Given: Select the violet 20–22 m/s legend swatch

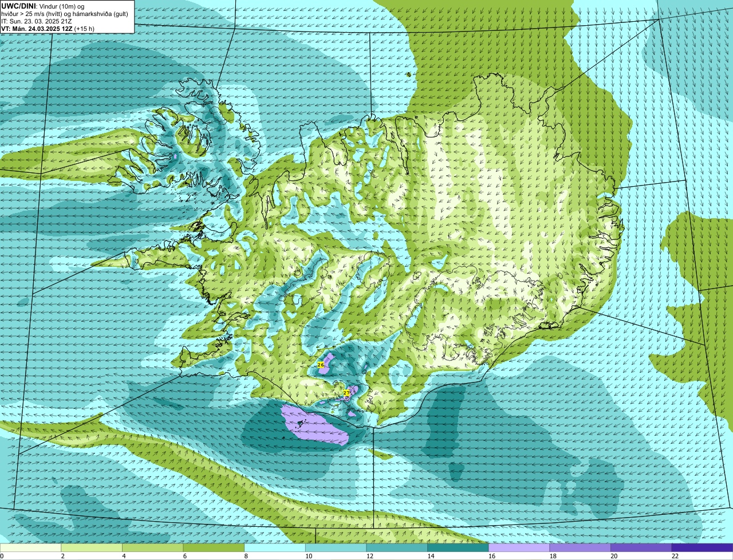Looking at the screenshot, I should [641, 547].
